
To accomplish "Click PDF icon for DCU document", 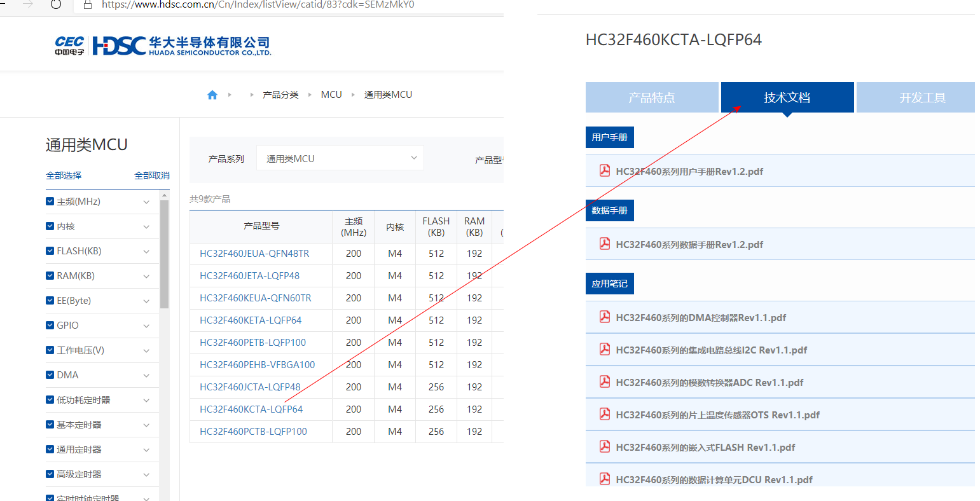I will pyautogui.click(x=605, y=479).
